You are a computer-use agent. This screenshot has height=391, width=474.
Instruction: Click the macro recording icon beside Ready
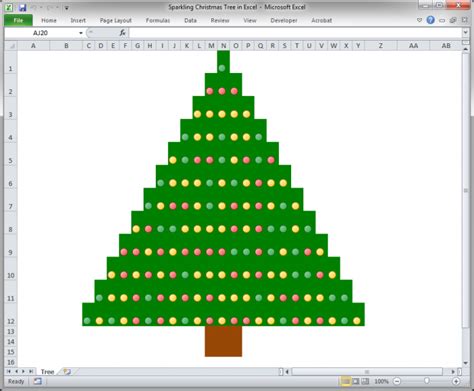pyautogui.click(x=37, y=381)
